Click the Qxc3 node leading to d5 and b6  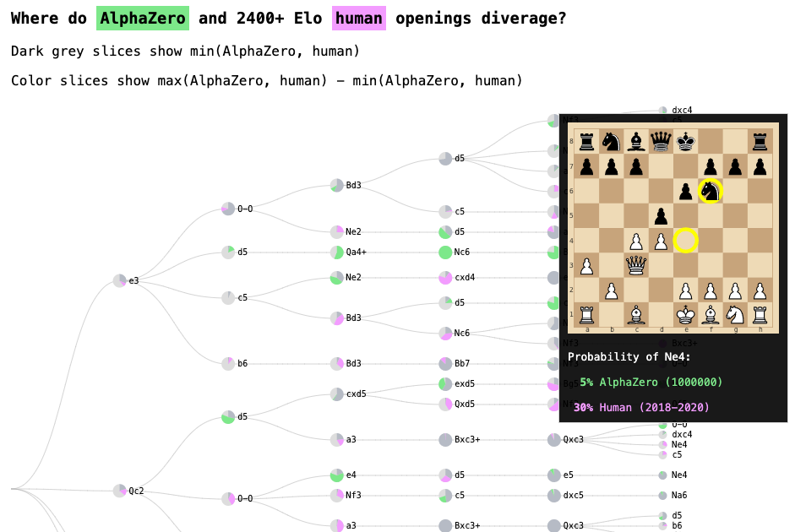(x=554, y=525)
